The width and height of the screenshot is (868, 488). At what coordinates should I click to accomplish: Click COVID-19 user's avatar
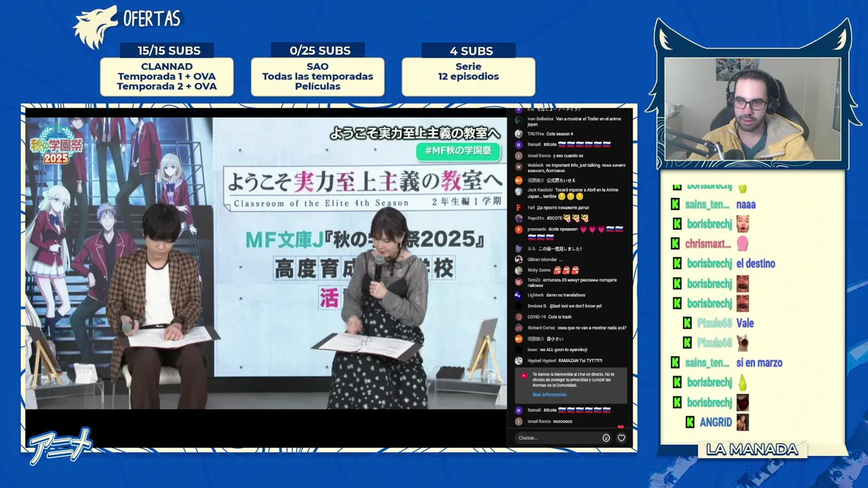pos(519,317)
